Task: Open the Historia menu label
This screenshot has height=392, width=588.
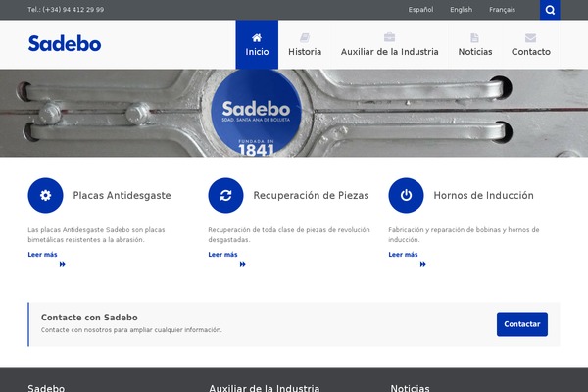Action: click(305, 52)
